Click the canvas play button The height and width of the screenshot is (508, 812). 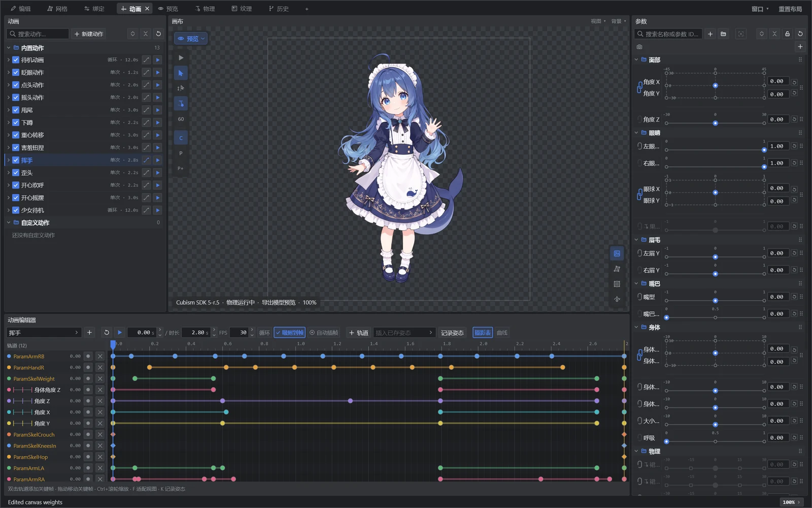tap(181, 57)
